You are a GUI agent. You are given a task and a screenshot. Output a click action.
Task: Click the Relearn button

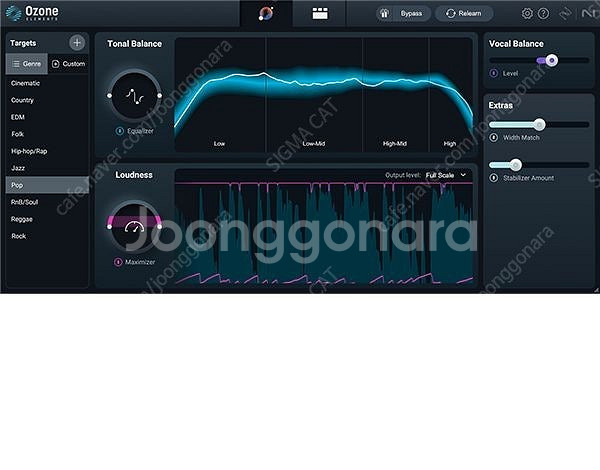[x=464, y=13]
